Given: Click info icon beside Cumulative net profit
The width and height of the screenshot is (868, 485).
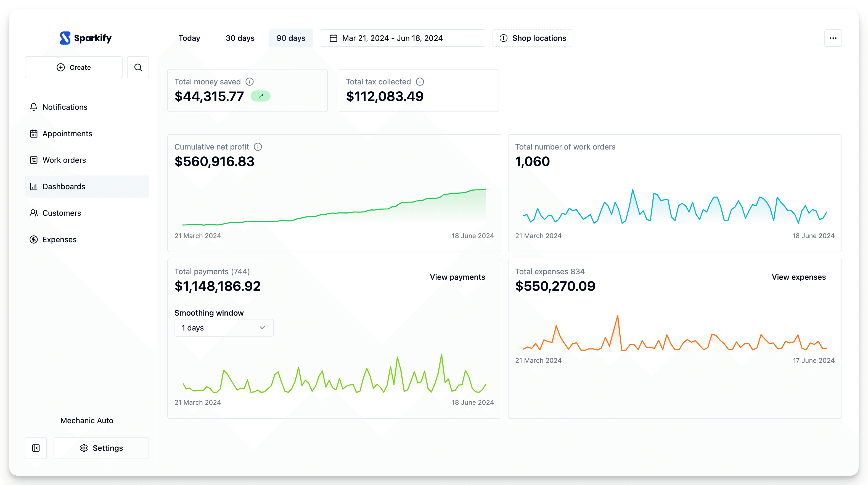Looking at the screenshot, I should pyautogui.click(x=258, y=147).
